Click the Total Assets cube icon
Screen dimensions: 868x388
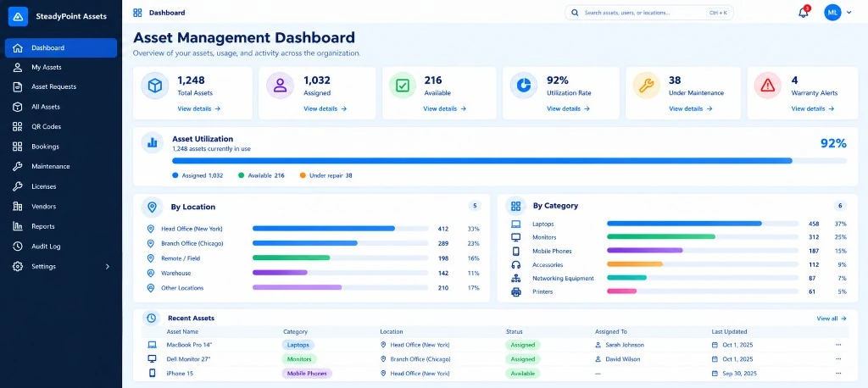155,86
